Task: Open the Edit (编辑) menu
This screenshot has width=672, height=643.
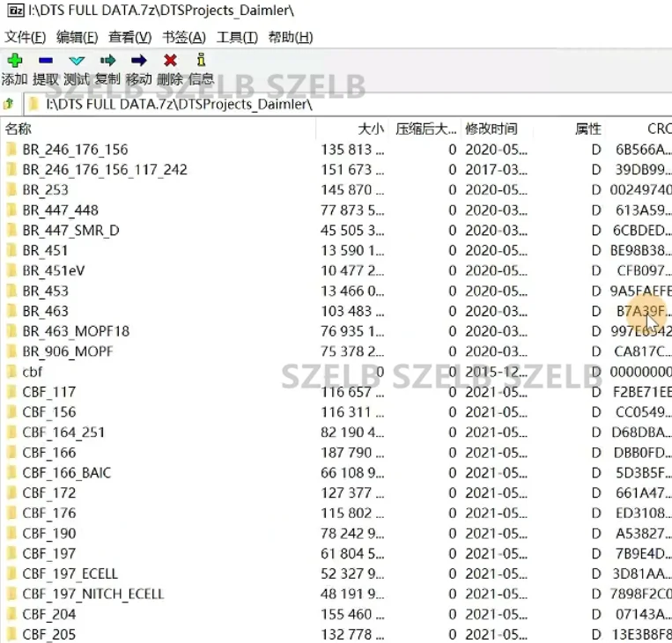Action: click(x=78, y=37)
